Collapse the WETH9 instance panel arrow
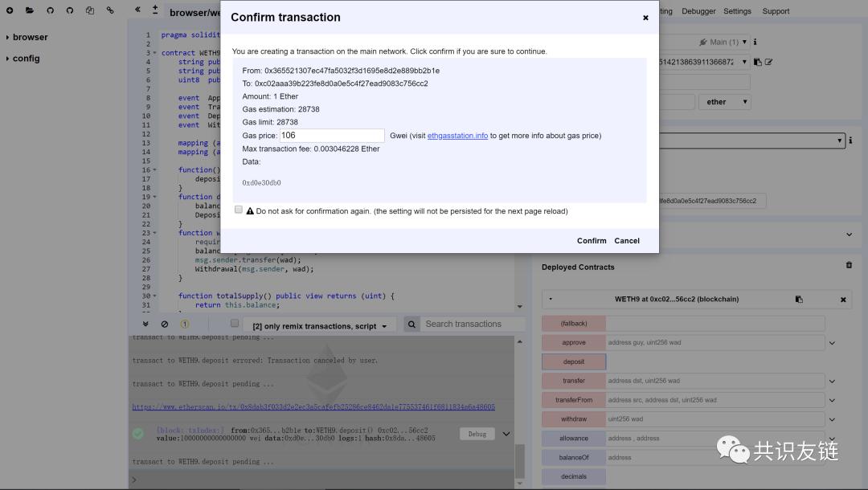The height and width of the screenshot is (490, 868). [551, 299]
